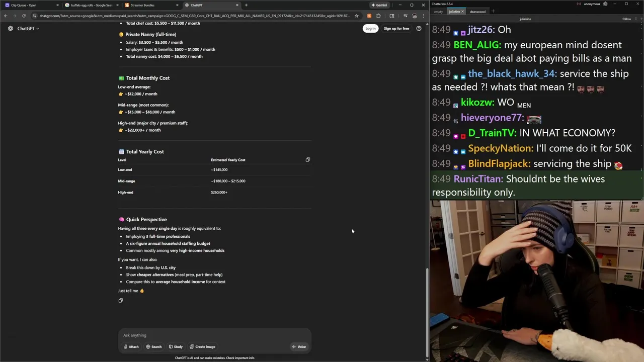Click the Mid-range row label in table
The image size is (644, 362).
126,181
